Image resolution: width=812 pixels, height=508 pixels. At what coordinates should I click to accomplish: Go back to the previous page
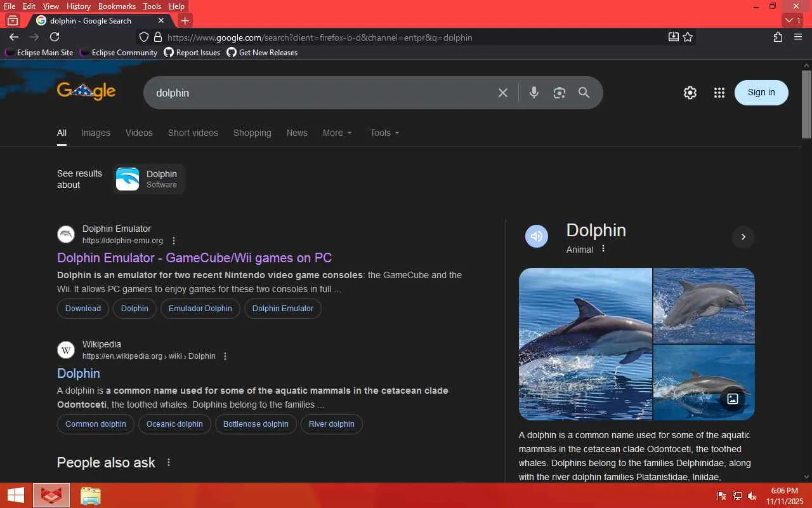(14, 37)
